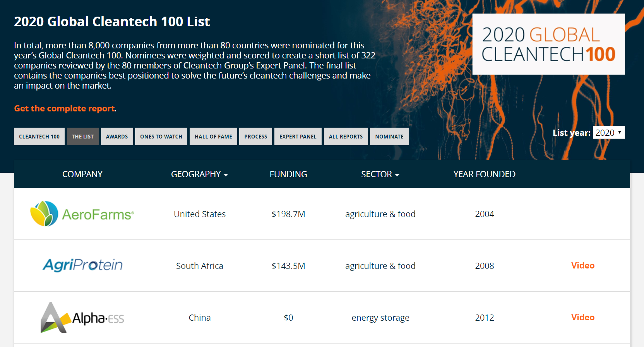This screenshot has width=644, height=347.
Task: Click the AeroFarms company logo
Action: pos(82,214)
